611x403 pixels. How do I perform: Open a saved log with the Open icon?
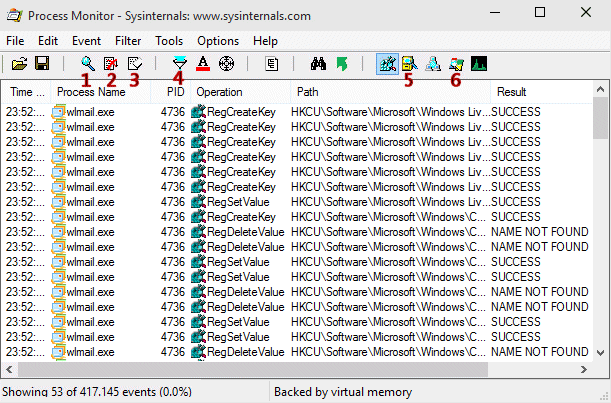(x=19, y=64)
